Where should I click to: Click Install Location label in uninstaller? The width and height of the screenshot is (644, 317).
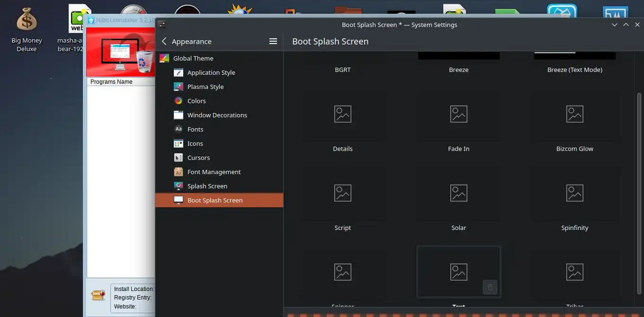[134, 289]
